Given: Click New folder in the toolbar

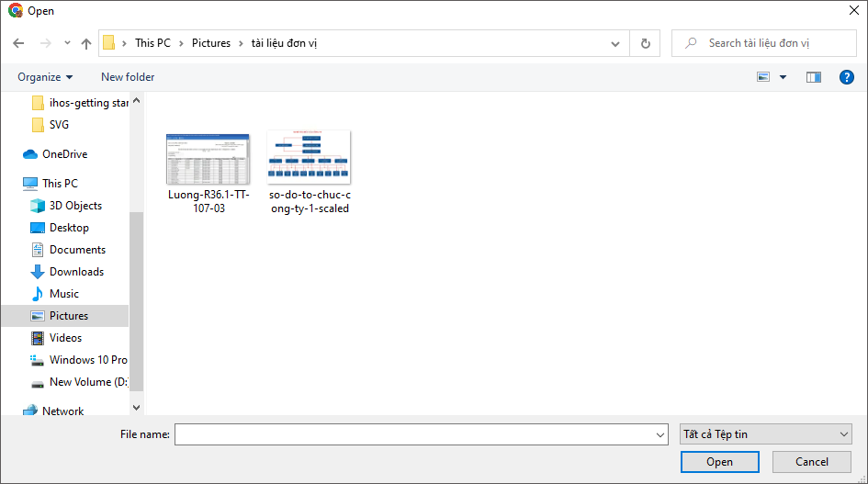Looking at the screenshot, I should (128, 77).
